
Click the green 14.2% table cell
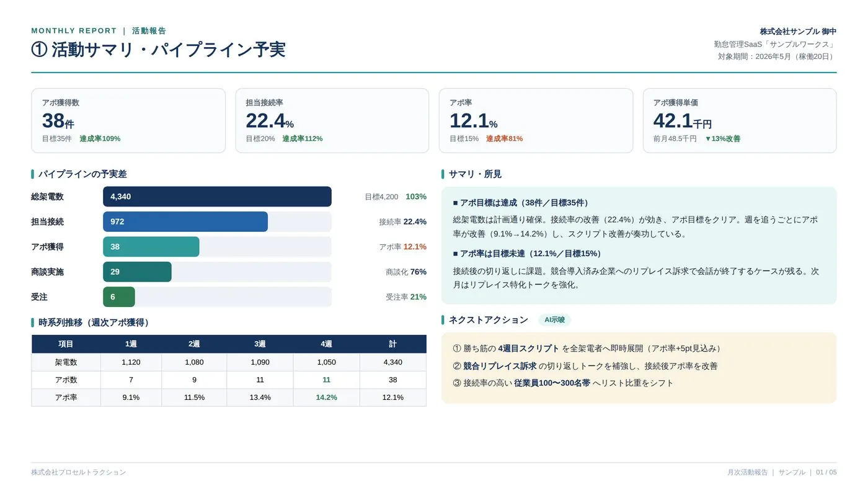(x=327, y=397)
